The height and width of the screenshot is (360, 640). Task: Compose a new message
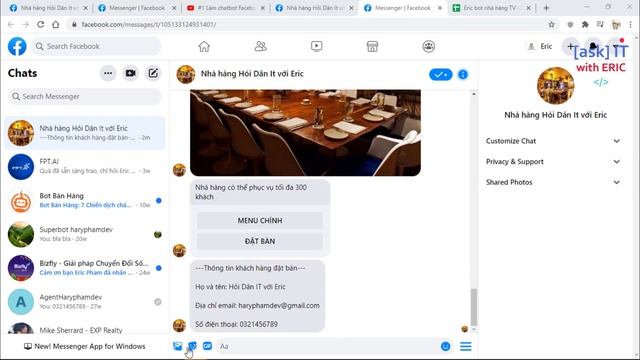(153, 73)
